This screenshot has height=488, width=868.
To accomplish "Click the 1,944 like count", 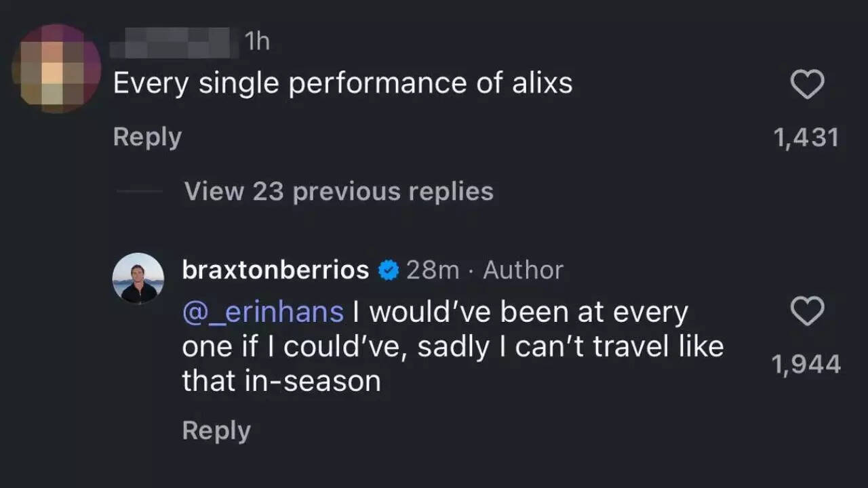I will [807, 364].
